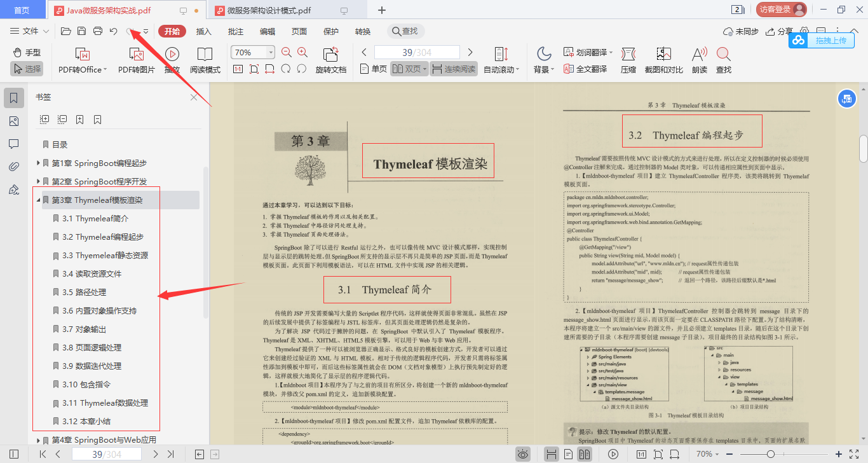Viewport: 868px width, 463px height.
Task: Open the bookmarks sidebar icon
Action: pos(14,98)
